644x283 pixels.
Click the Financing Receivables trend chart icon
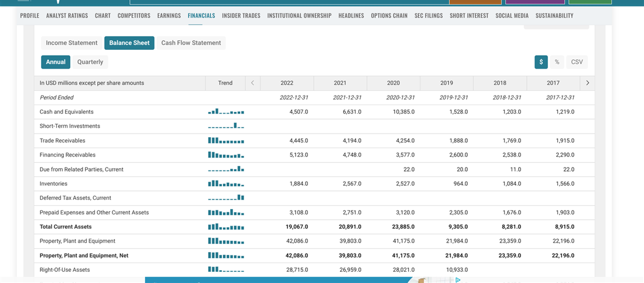tap(225, 155)
